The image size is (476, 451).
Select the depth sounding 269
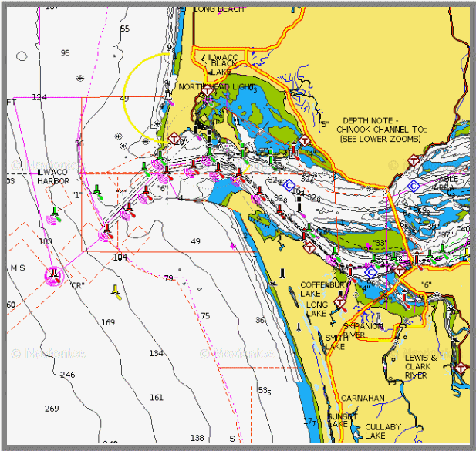click(52, 409)
